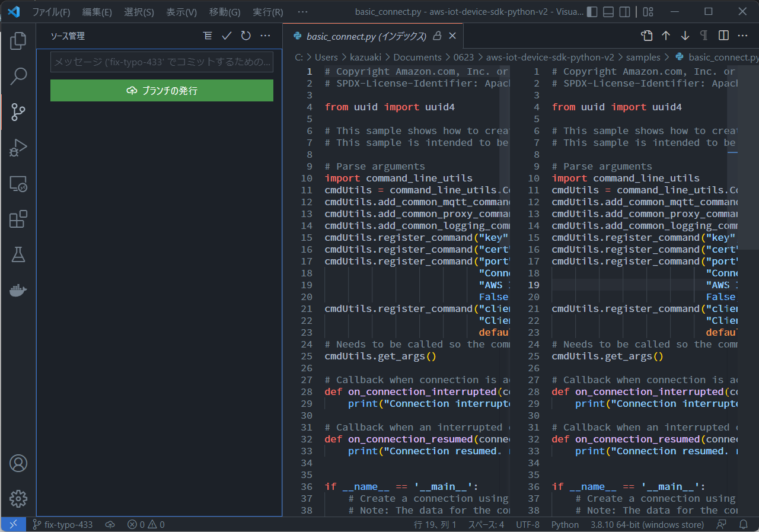Click the commit checkmark in source control

tap(227, 36)
